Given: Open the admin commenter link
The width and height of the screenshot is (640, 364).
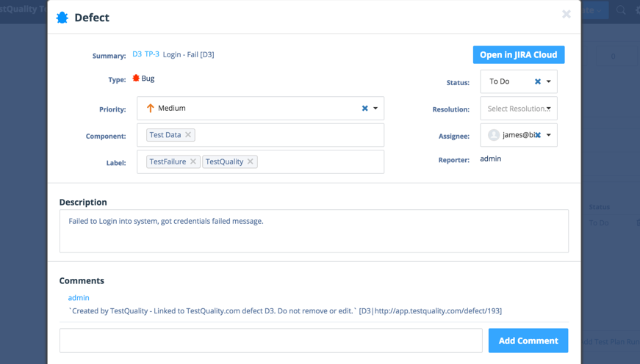Looking at the screenshot, I should point(79,298).
